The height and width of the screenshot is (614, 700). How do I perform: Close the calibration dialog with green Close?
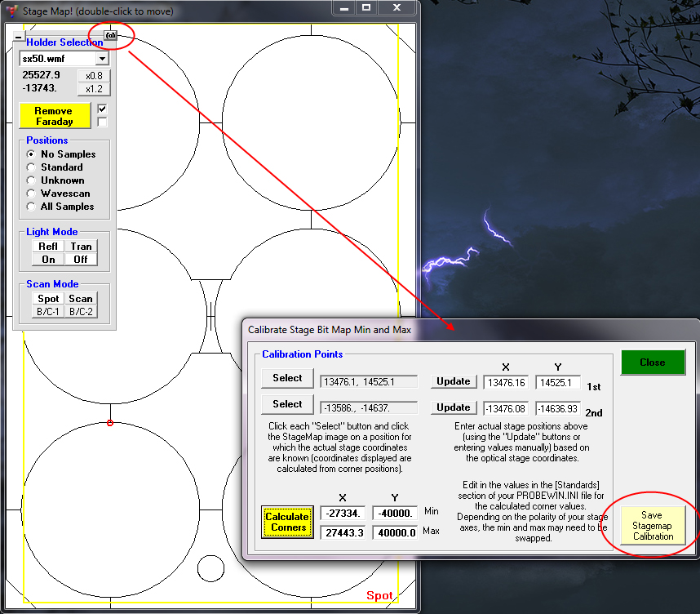[x=652, y=363]
